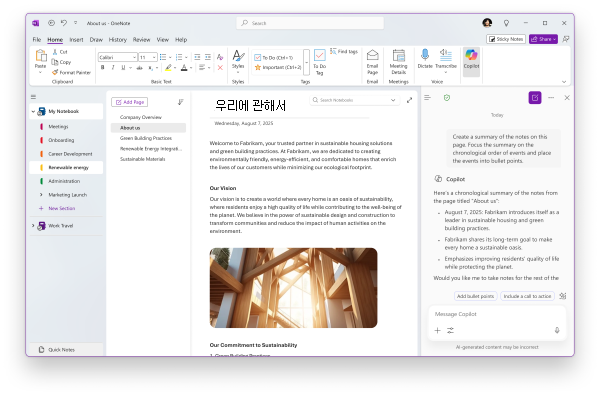The image size is (600, 395).
Task: Switch to the Review tab
Action: click(141, 39)
